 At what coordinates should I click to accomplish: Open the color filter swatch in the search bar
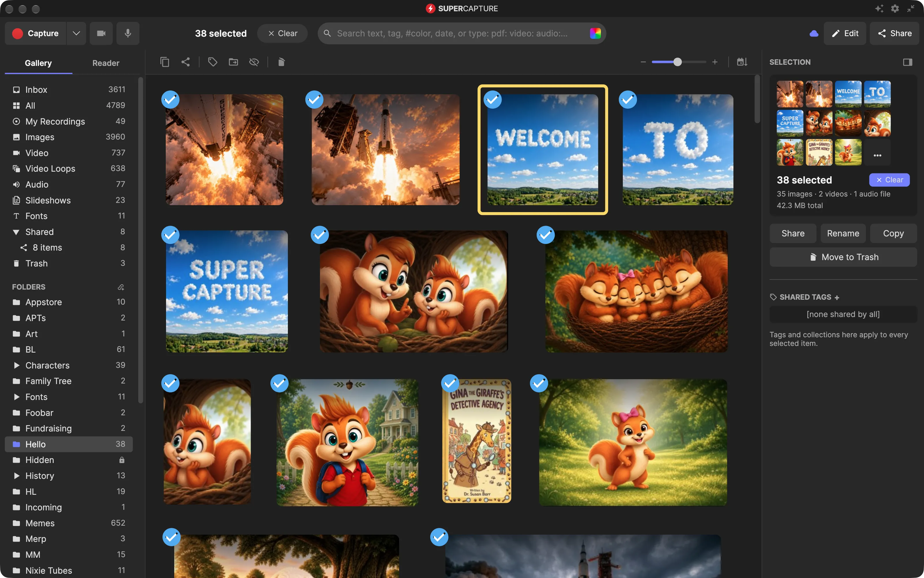pos(595,33)
